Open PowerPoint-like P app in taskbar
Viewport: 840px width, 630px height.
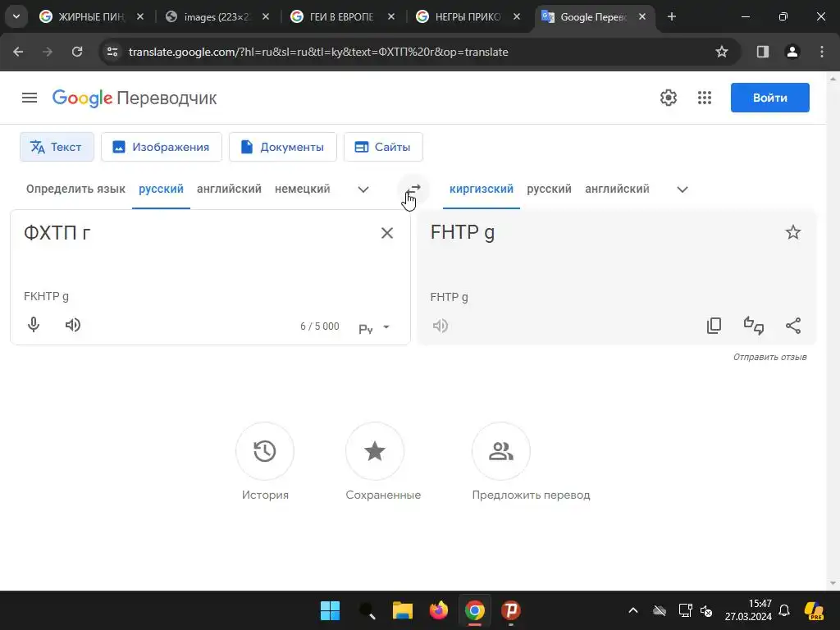tap(511, 610)
